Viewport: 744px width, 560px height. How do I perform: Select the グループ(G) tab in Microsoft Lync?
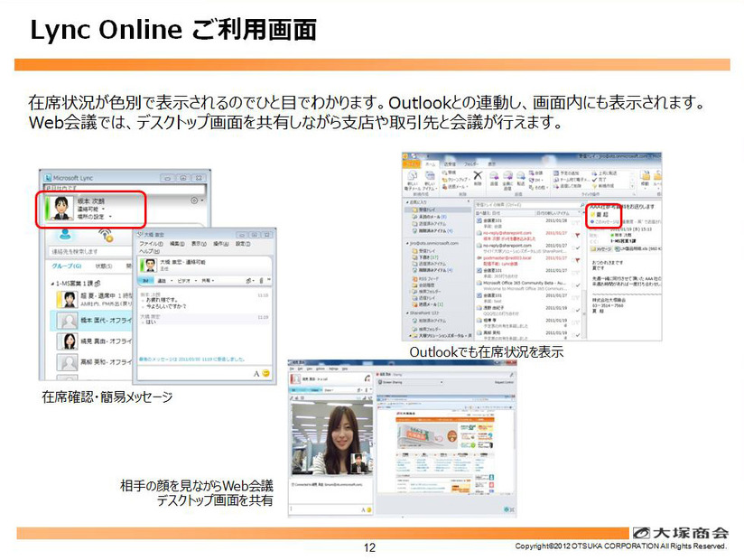[67, 266]
